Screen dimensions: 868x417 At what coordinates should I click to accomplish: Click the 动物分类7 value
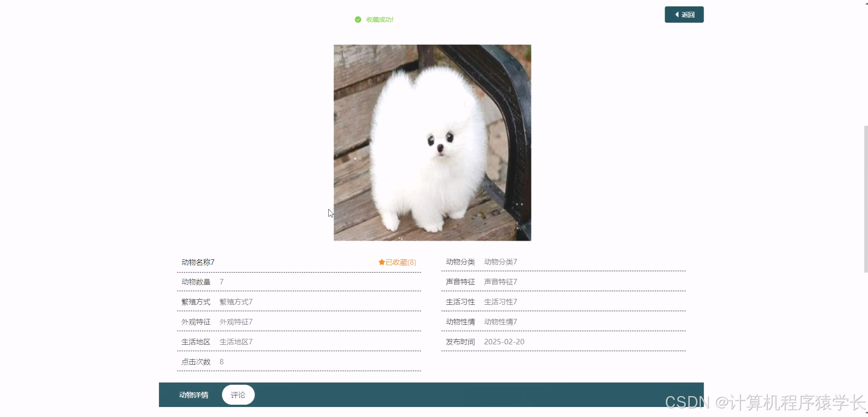click(500, 262)
